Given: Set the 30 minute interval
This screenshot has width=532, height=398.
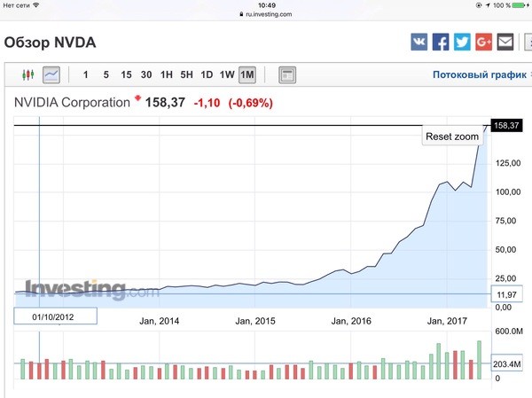Looking at the screenshot, I should click(146, 74).
